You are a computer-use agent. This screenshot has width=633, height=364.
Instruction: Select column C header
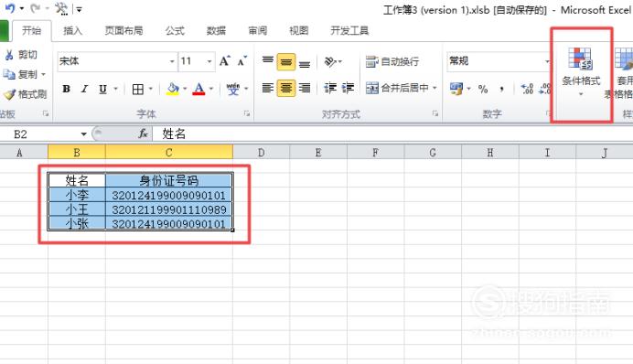click(168, 153)
